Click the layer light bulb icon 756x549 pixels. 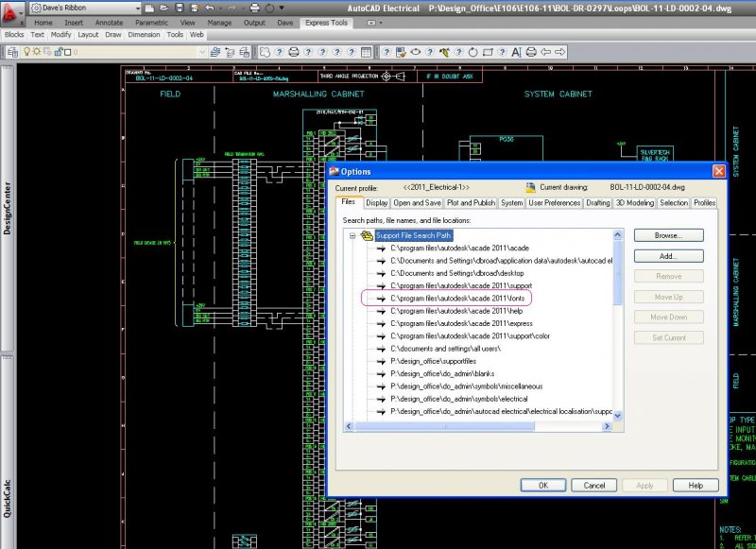26,51
